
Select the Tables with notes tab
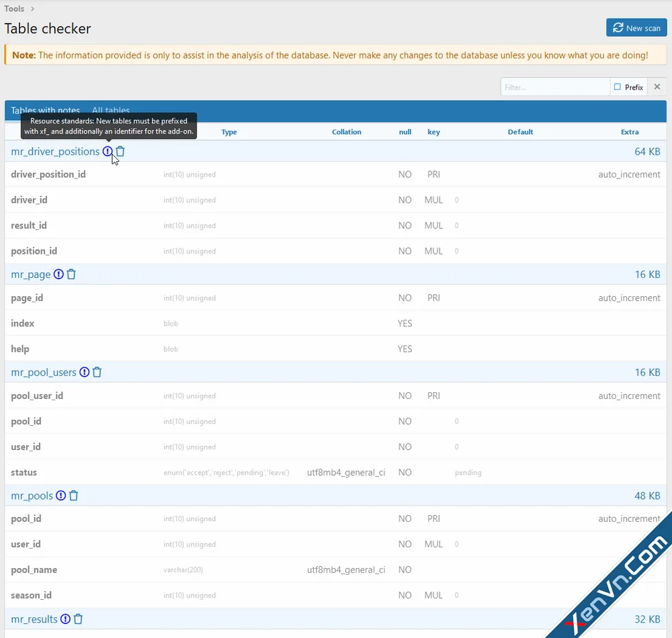point(45,111)
